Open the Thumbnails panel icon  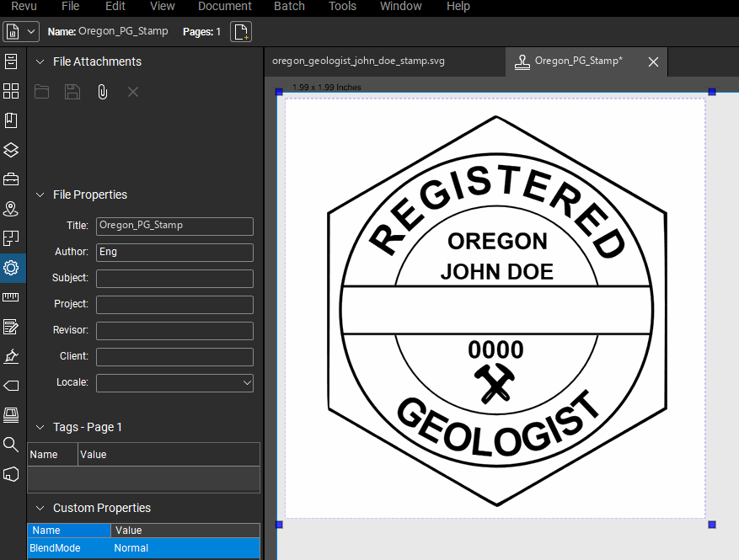click(x=11, y=91)
